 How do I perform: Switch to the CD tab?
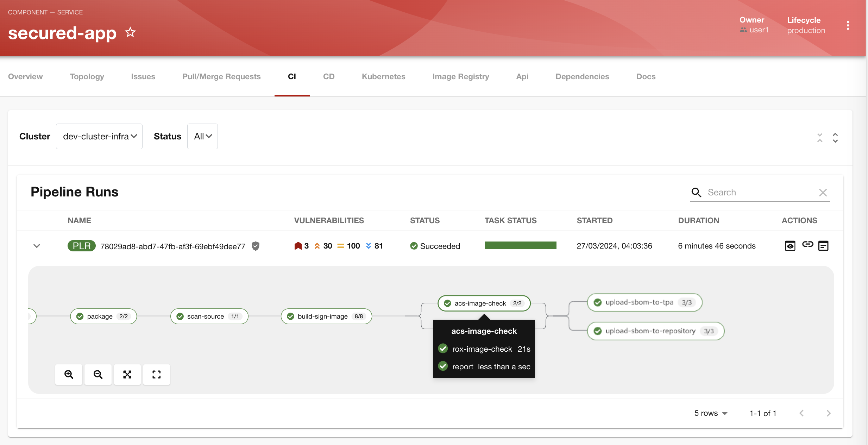tap(328, 76)
